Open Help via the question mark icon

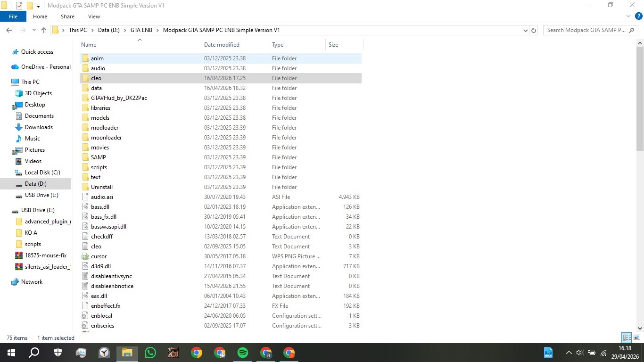[639, 16]
